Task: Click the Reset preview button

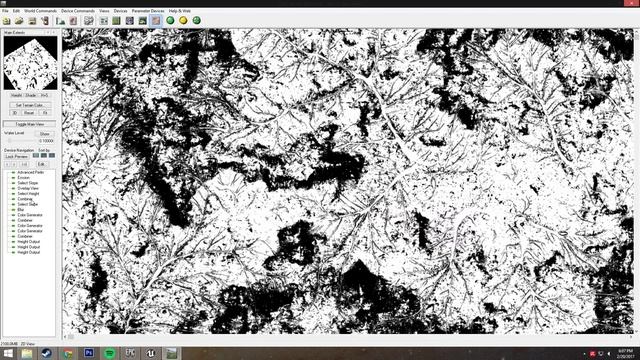Action: click(29, 113)
